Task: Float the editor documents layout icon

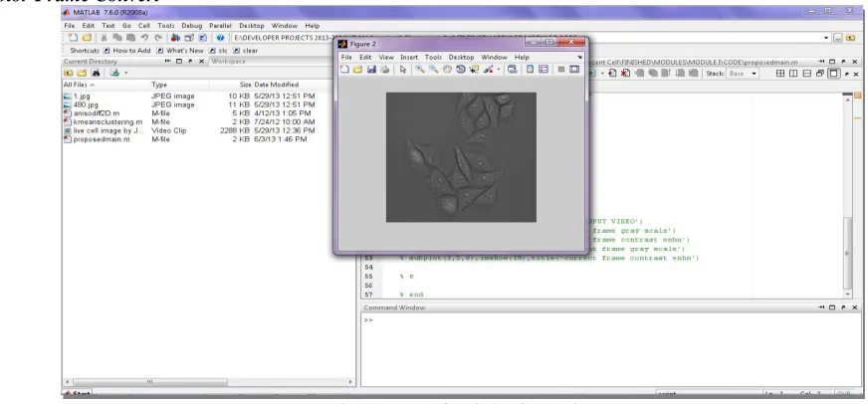Action: pyautogui.click(x=820, y=73)
